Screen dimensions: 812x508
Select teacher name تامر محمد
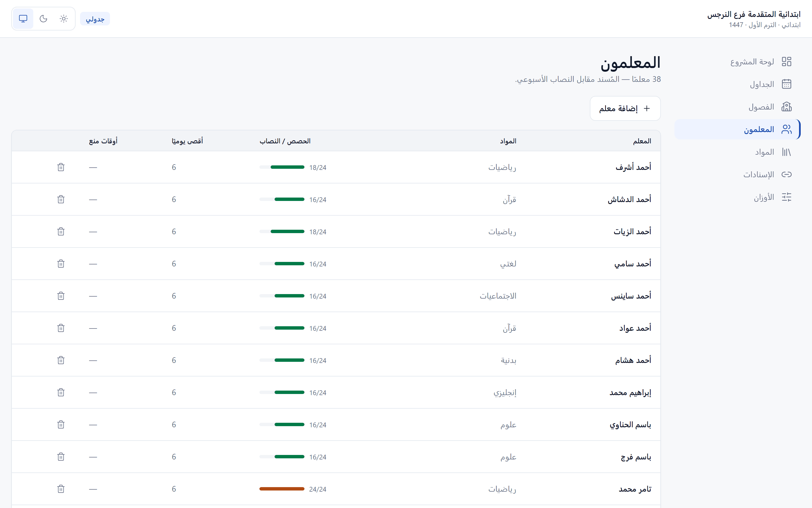[635, 489]
